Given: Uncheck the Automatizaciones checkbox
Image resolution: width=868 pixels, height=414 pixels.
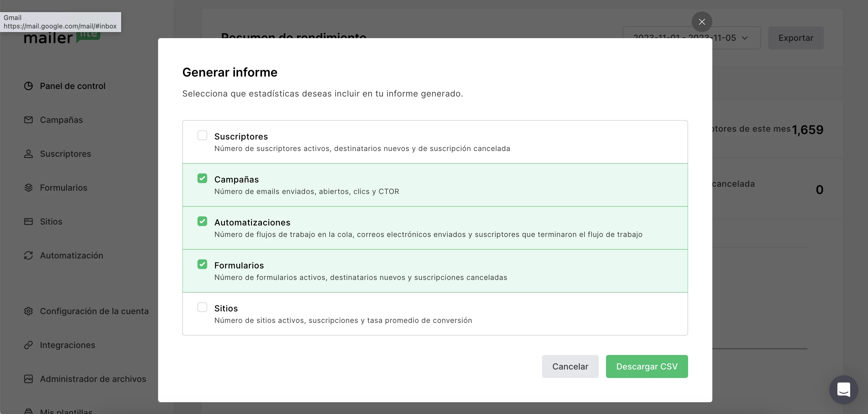Looking at the screenshot, I should (202, 222).
